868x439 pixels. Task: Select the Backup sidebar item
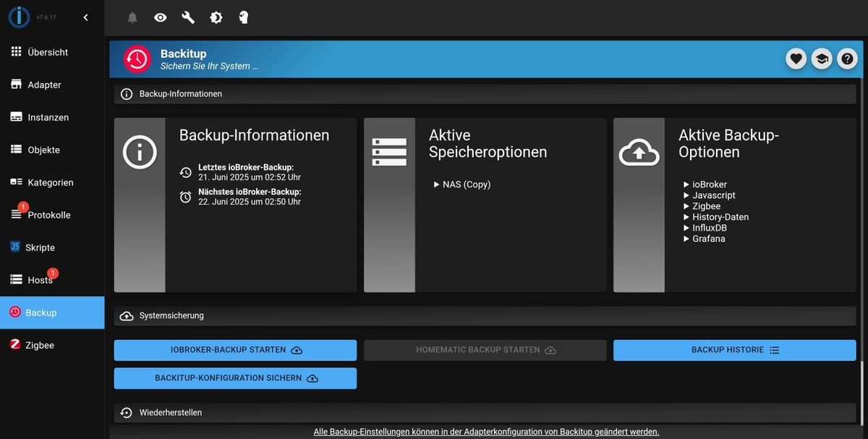(x=52, y=312)
